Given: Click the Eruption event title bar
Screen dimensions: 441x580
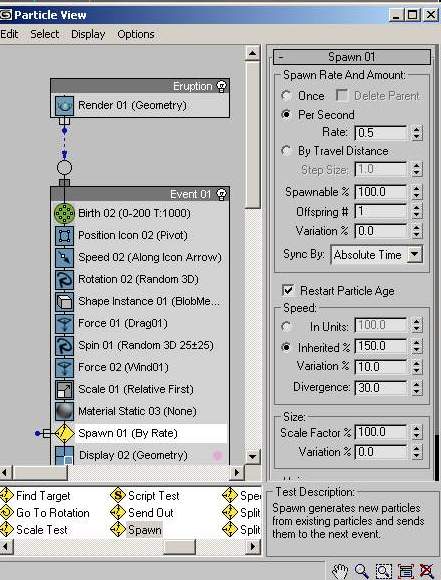Looking at the screenshot, I should tap(140, 87).
